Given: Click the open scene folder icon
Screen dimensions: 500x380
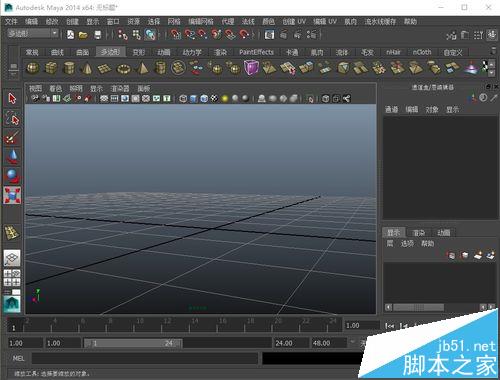Looking at the screenshot, I should tap(83, 35).
